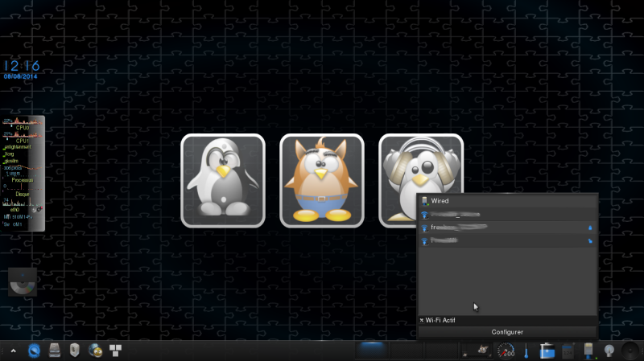Click the third blurred Wi-Fi network row
Image resolution: width=644 pixels, height=361 pixels.
(x=508, y=241)
